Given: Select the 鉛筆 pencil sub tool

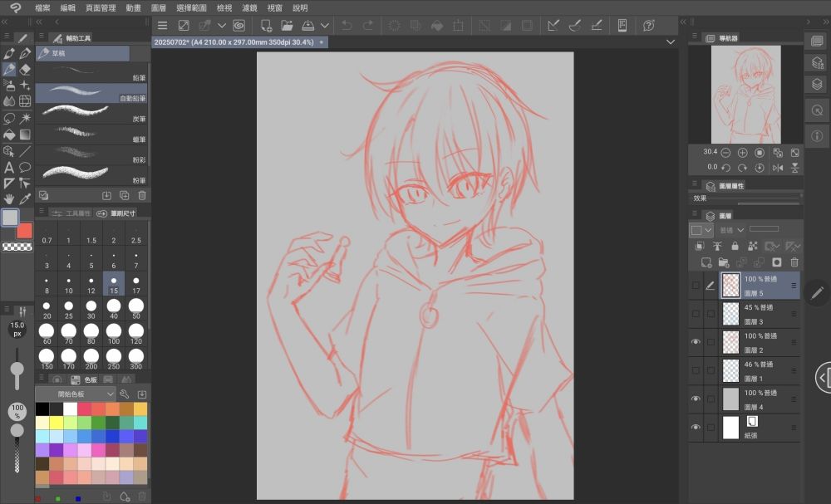Looking at the screenshot, I should (x=91, y=72).
